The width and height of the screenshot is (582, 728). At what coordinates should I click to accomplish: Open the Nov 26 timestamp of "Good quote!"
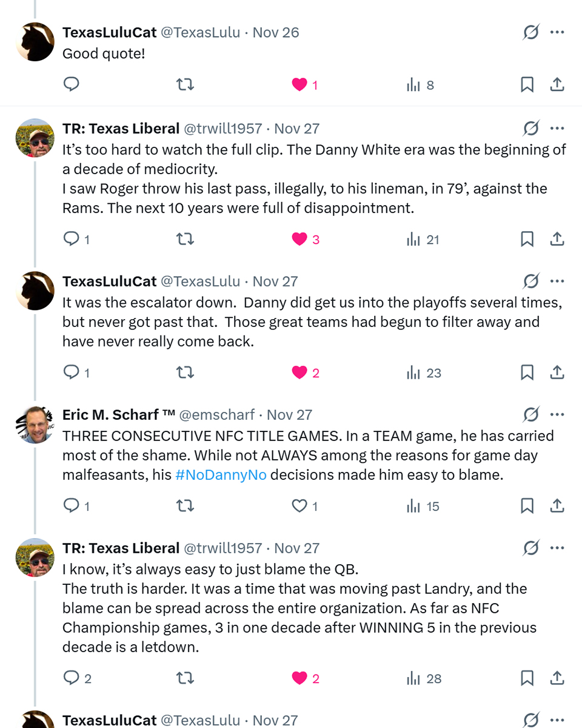[x=276, y=32]
